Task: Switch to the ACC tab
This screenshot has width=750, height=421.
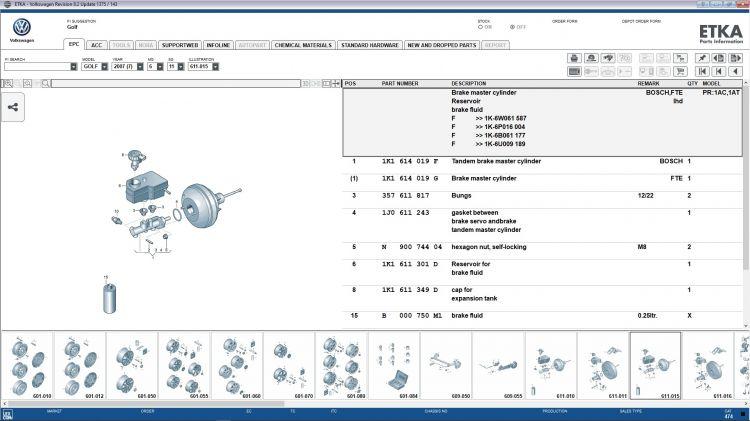Action: click(97, 45)
